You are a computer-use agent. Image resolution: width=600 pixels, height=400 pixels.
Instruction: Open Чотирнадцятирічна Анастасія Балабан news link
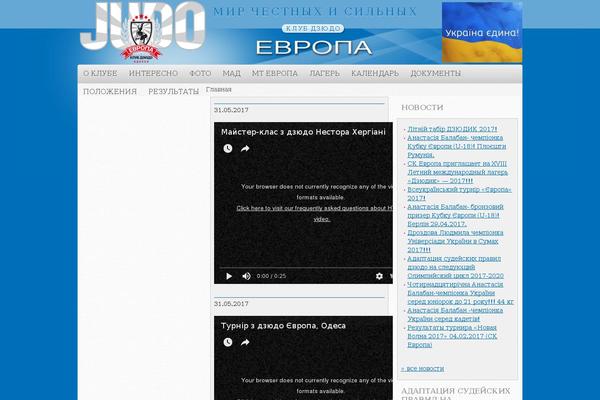(460, 293)
